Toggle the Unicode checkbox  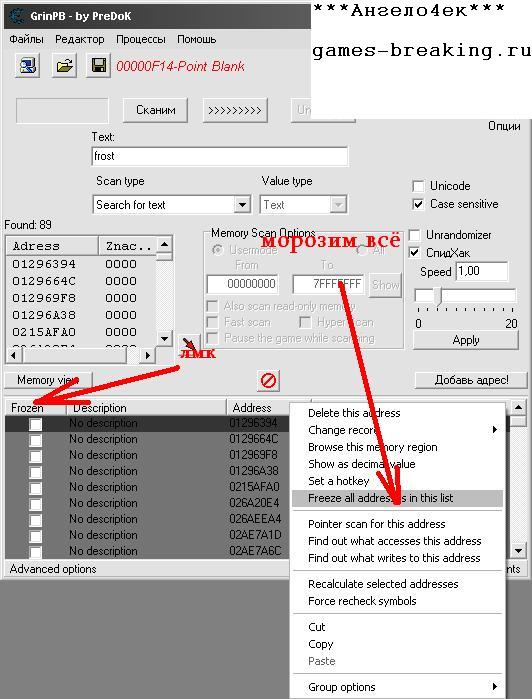tap(418, 186)
